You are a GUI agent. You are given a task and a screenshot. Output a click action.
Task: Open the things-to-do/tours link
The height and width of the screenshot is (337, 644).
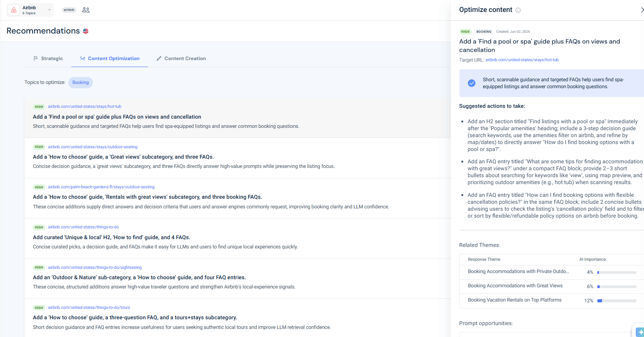[x=89, y=308]
